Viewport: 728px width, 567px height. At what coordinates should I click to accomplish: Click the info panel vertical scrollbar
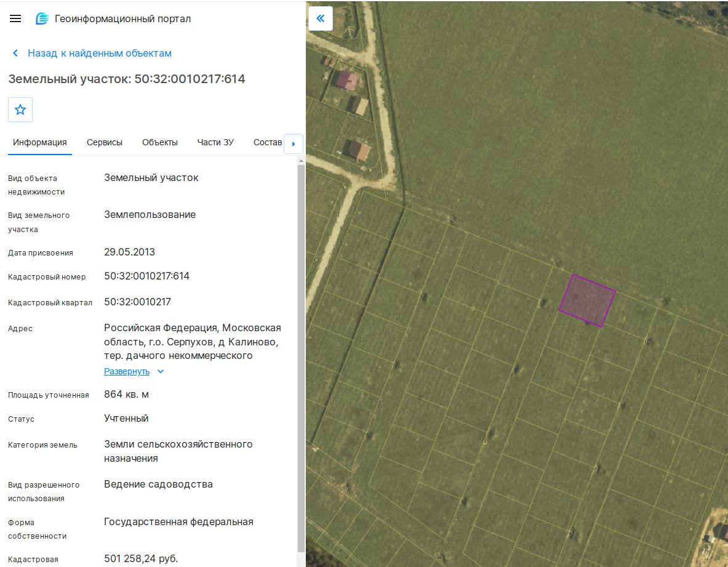coord(301,358)
